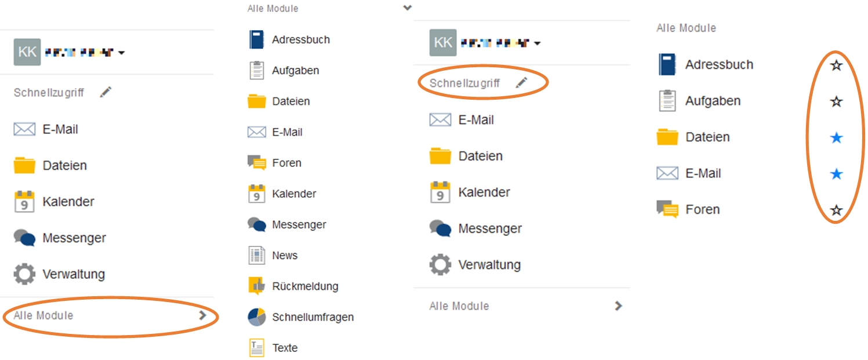Open the Texte module
The height and width of the screenshot is (360, 868).
[273, 348]
